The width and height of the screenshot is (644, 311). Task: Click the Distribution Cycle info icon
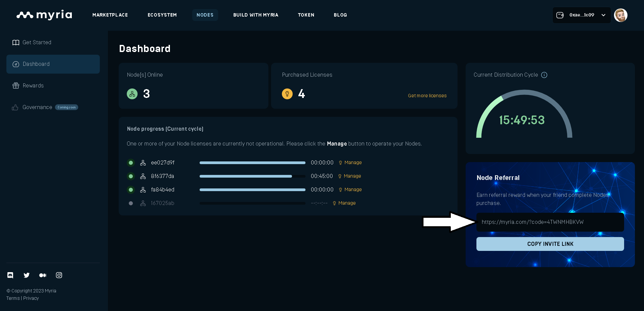(544, 75)
